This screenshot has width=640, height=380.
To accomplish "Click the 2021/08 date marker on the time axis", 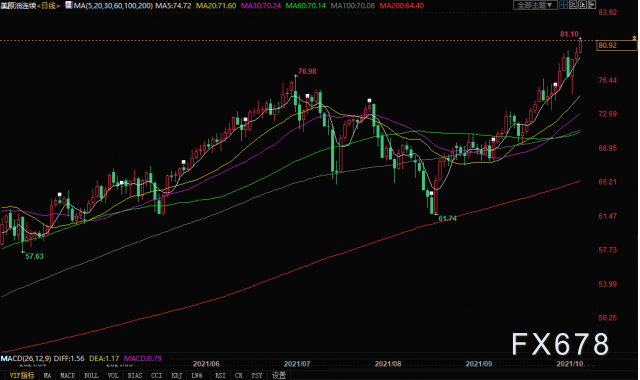I will (388, 363).
